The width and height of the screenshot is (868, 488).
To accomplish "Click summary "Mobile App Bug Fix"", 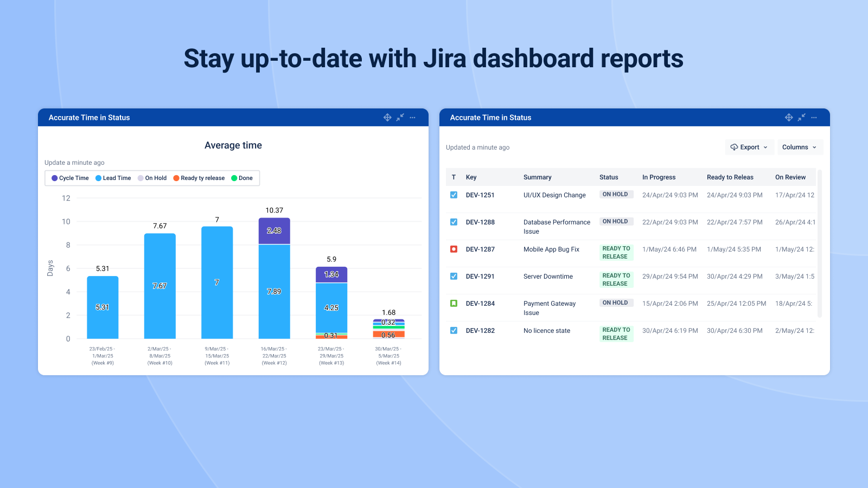I will pyautogui.click(x=551, y=249).
